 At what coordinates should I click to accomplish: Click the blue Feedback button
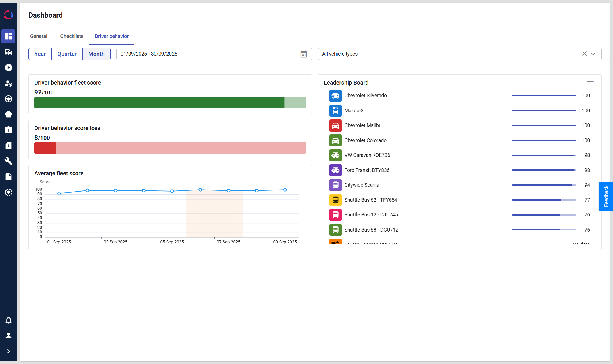tap(606, 196)
